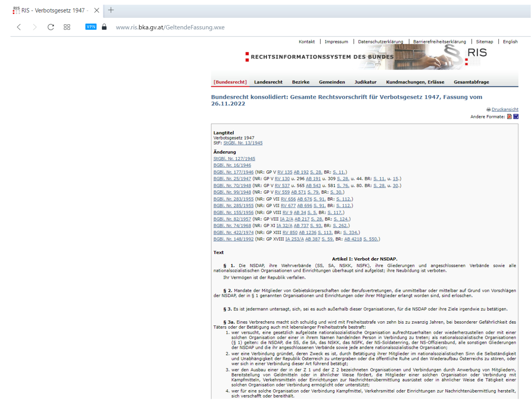Open a new browser tab

point(111,10)
